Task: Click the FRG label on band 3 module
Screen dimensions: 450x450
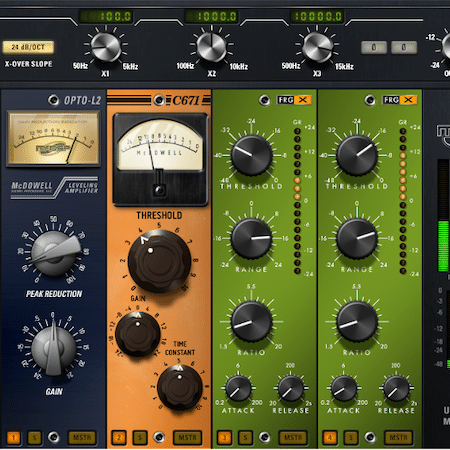Action: [x=286, y=100]
